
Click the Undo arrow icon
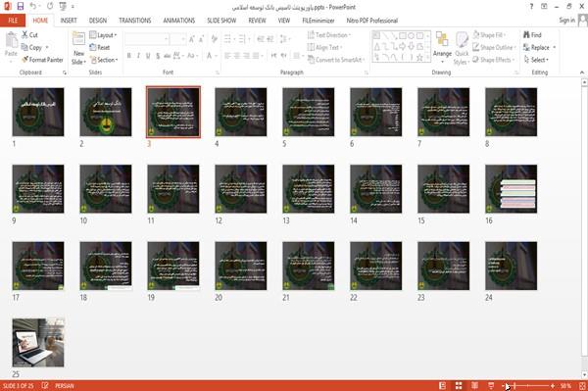(33, 7)
